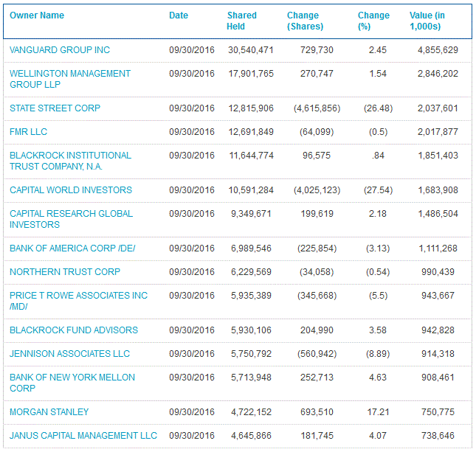Image resolution: width=476 pixels, height=452 pixels.
Task: Click CAPITAL WORLD INVESTORS link
Action: coord(71,190)
